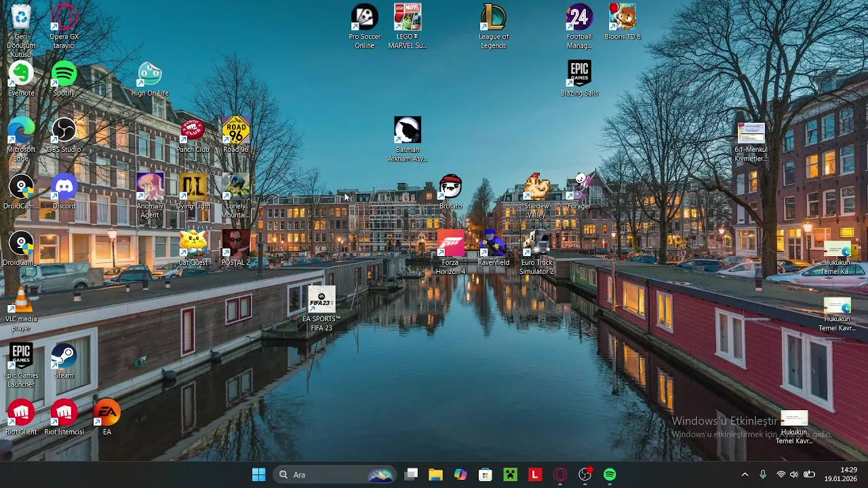Select Bloons TD 6 icon
The image size is (868, 488).
coord(623,22)
